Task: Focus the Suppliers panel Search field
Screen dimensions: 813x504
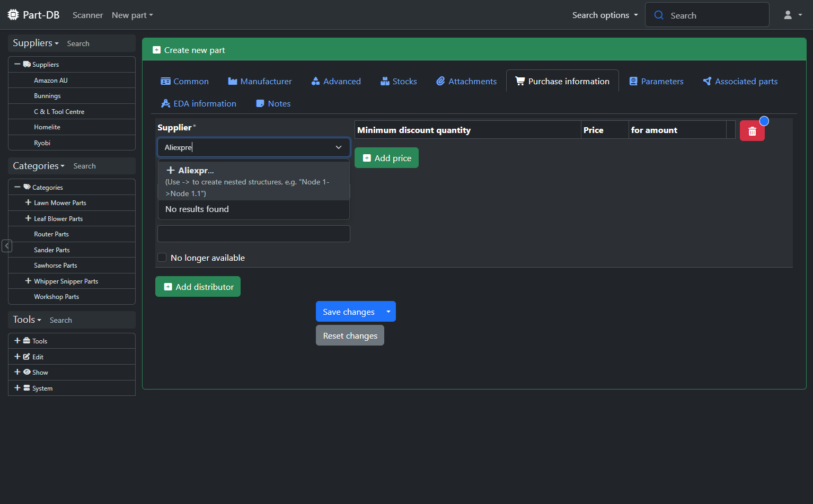Action: (x=99, y=43)
